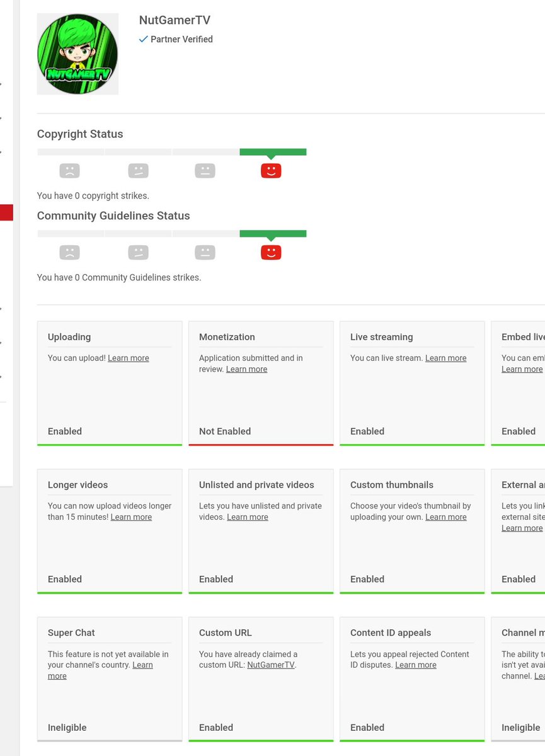545x756 pixels.
Task: Open Learn more for Unlisted and private videos
Action: click(247, 517)
